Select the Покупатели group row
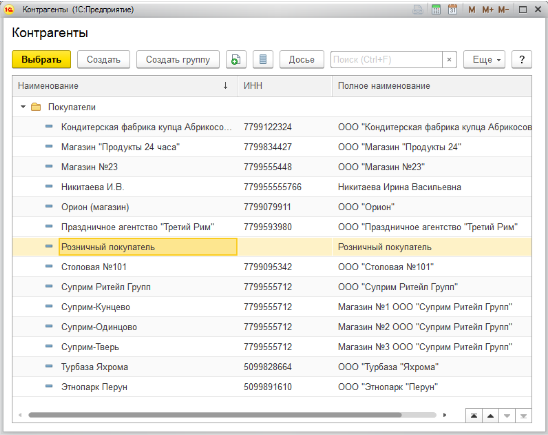The image size is (548, 435). (x=272, y=107)
